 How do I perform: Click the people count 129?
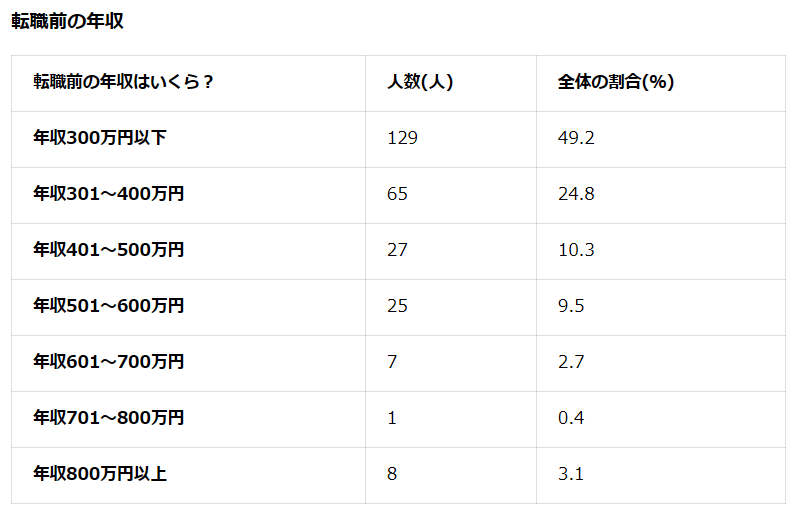click(x=402, y=138)
